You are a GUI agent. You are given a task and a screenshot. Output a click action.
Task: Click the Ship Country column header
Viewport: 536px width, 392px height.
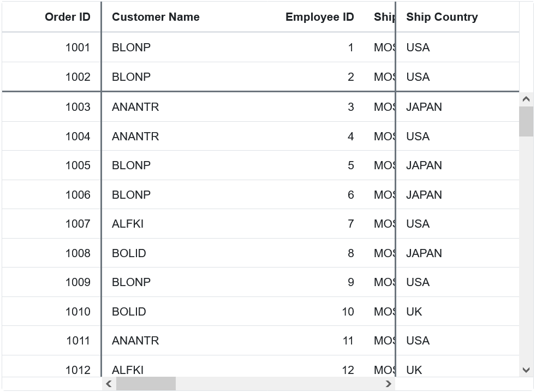coord(442,17)
